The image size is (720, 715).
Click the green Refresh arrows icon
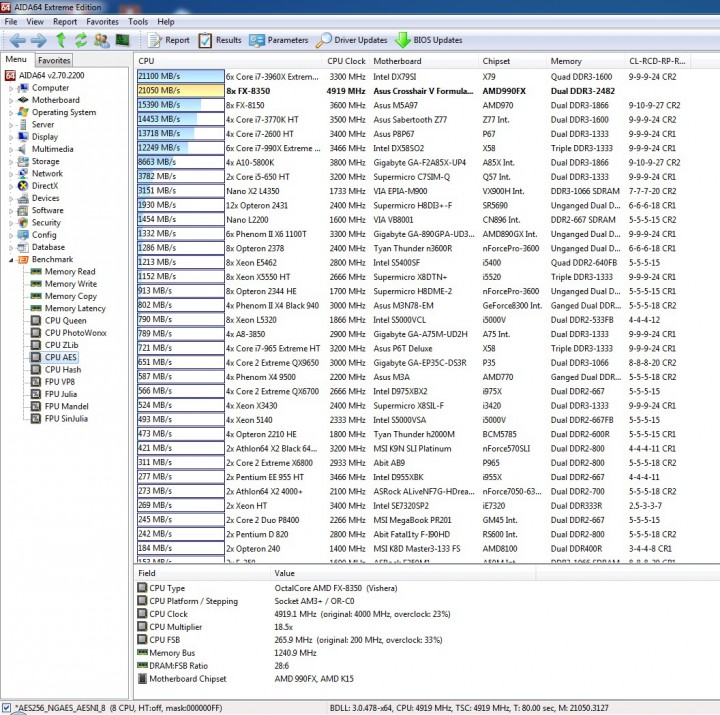(x=81, y=40)
